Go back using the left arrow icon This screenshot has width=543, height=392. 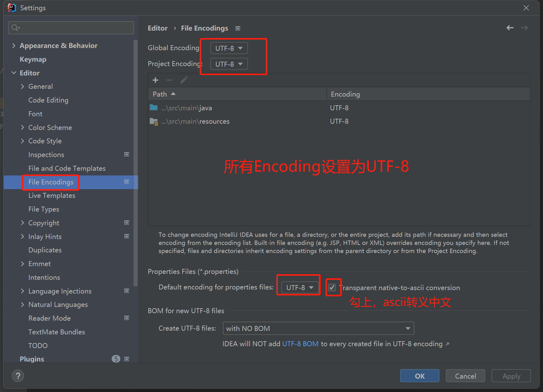(510, 28)
